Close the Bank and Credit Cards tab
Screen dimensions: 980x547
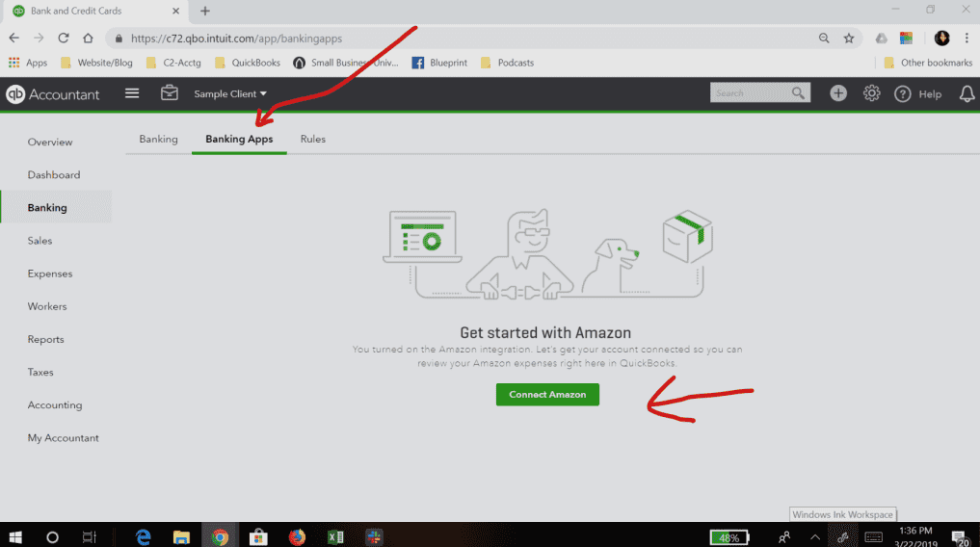click(175, 11)
